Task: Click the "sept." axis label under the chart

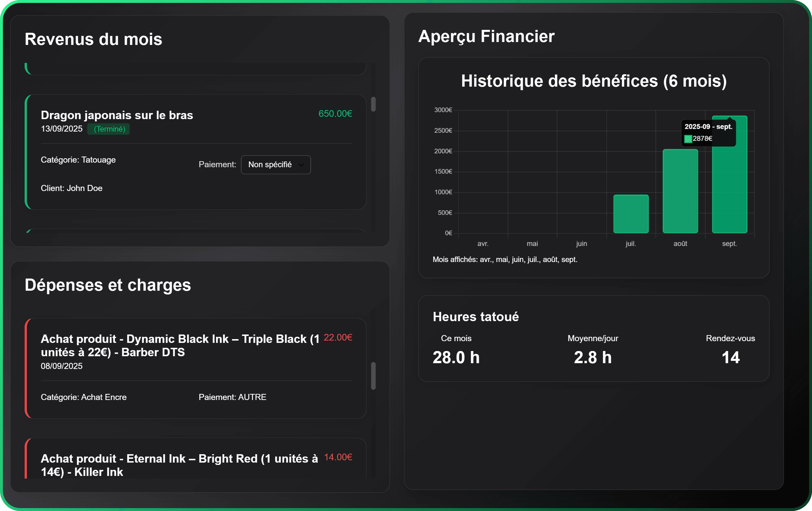Action: pos(729,243)
